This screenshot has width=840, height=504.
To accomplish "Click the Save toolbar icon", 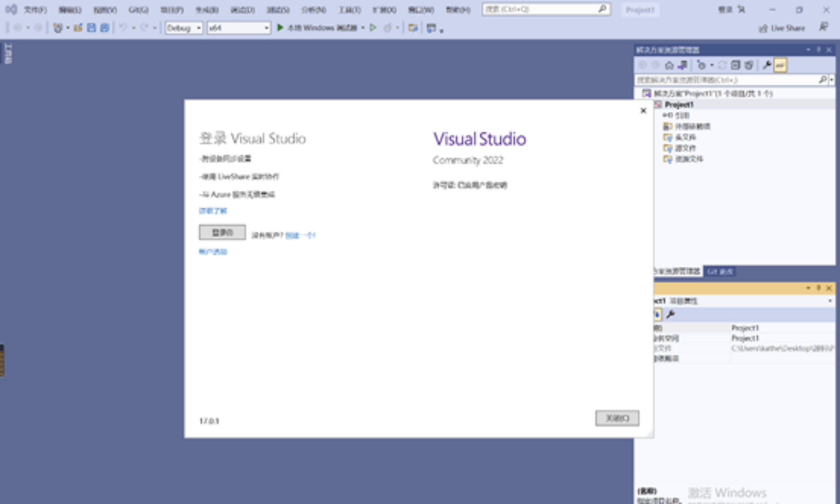I will click(91, 28).
